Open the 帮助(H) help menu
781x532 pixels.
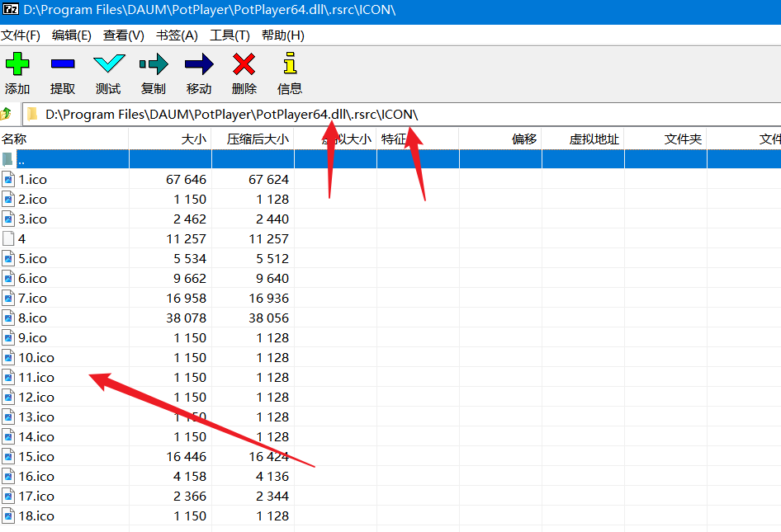pyautogui.click(x=282, y=35)
